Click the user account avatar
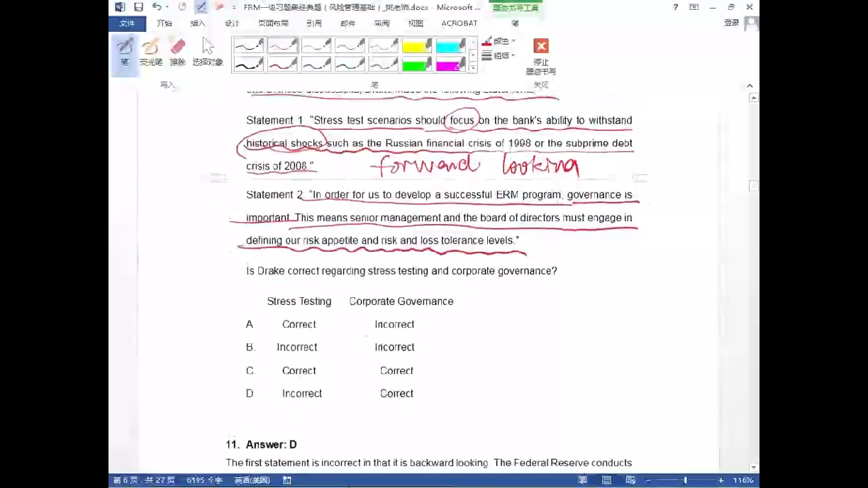The image size is (868, 488). (x=752, y=23)
